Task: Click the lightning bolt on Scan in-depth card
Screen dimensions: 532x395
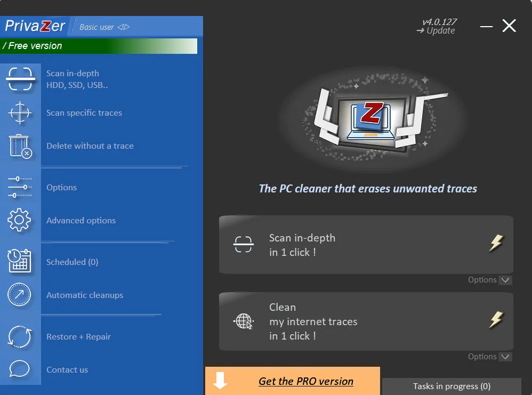Action: click(x=496, y=243)
